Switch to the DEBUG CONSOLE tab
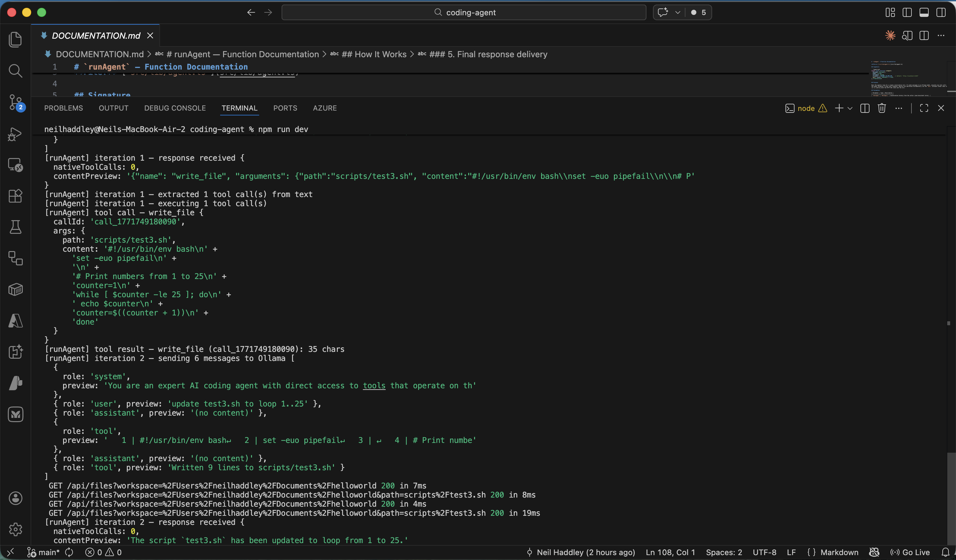 coord(175,108)
